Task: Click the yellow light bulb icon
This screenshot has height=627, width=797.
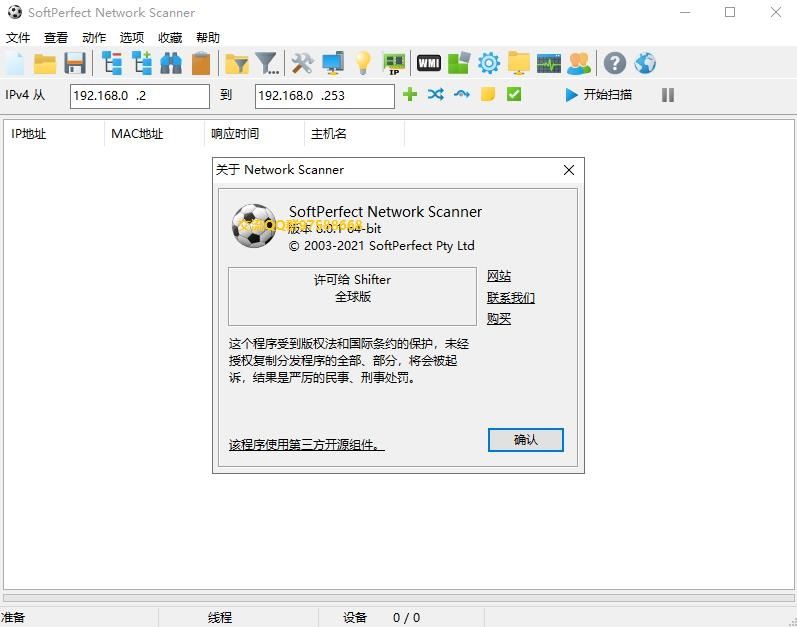Action: click(x=363, y=64)
